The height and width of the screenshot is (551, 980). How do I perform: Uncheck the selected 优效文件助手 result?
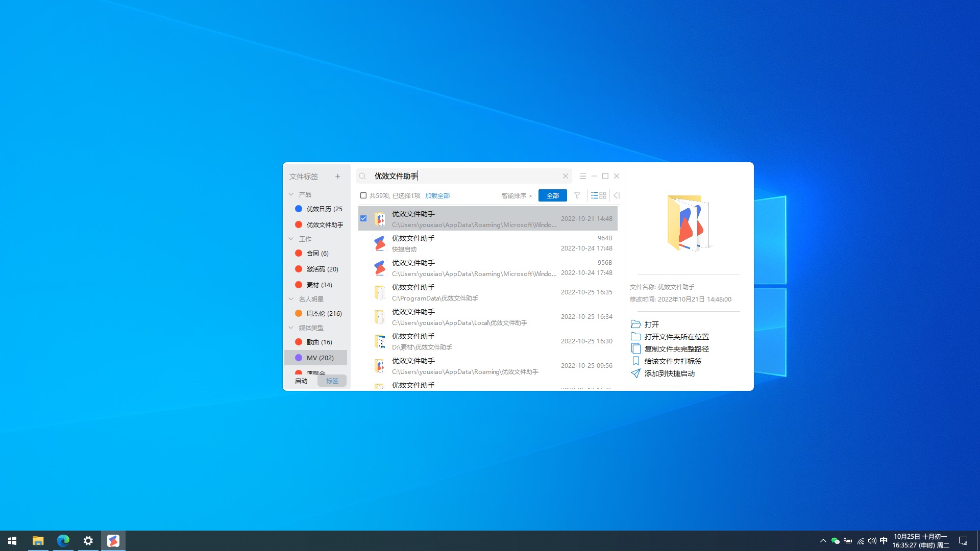(x=363, y=218)
